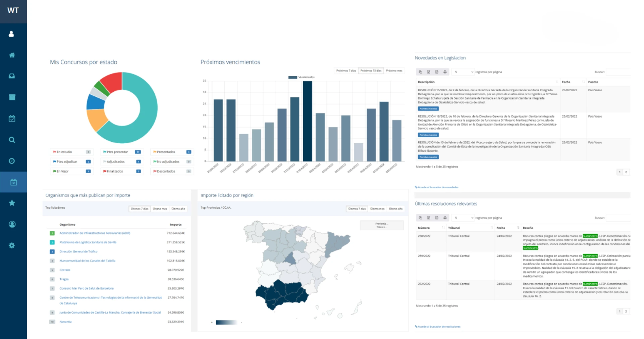
Task: Select Próximos 7 días range
Action: [346, 71]
